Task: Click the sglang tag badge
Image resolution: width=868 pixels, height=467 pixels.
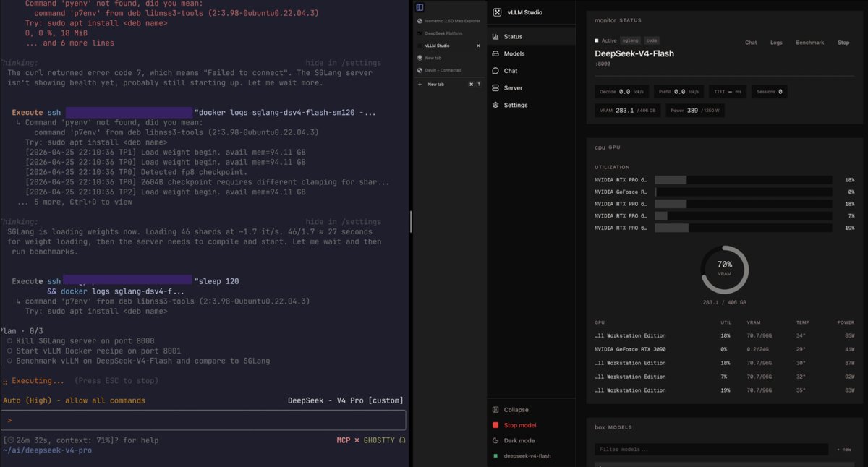Action: coord(631,40)
